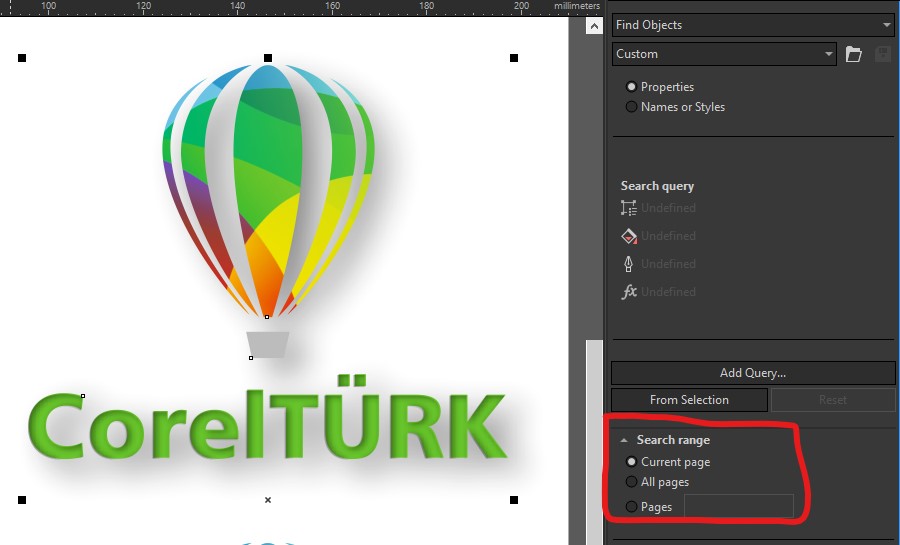Viewport: 900px width, 545px height.
Task: Click the millimeters ruler unit label
Action: pyautogui.click(x=577, y=6)
